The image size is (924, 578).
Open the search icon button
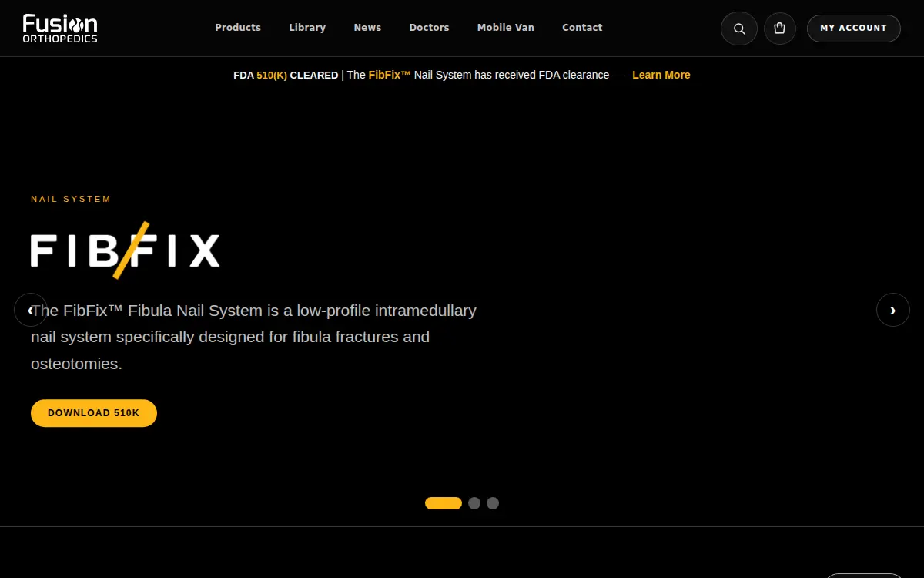click(x=739, y=29)
